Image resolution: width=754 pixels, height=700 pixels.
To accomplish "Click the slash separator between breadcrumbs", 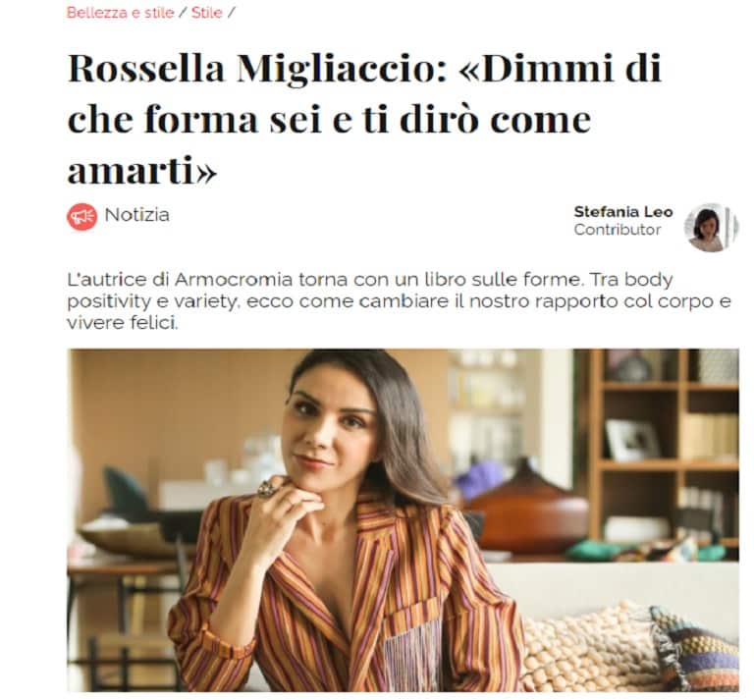I will pos(183,13).
